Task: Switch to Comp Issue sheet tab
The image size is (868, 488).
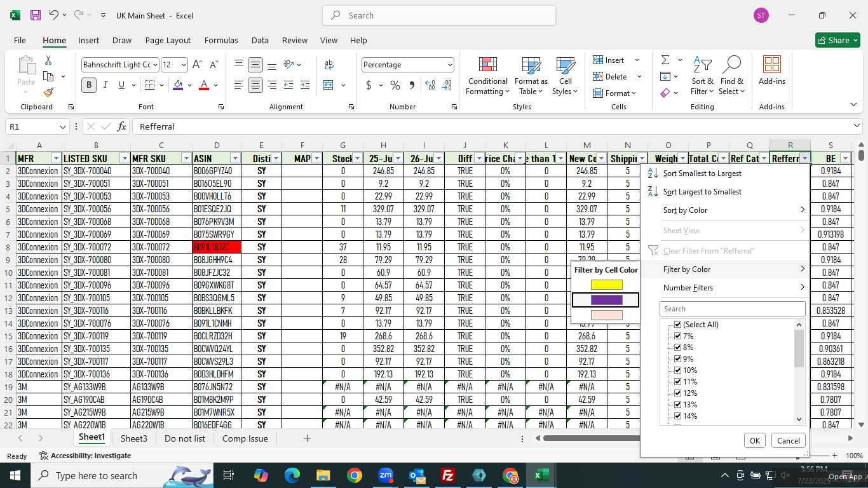Action: [x=245, y=438]
